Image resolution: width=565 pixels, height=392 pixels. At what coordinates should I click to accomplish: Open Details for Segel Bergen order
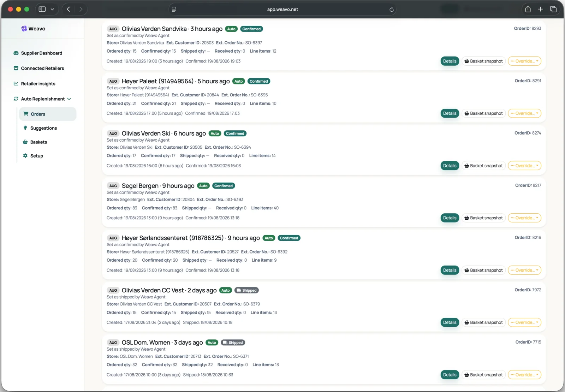(x=450, y=218)
